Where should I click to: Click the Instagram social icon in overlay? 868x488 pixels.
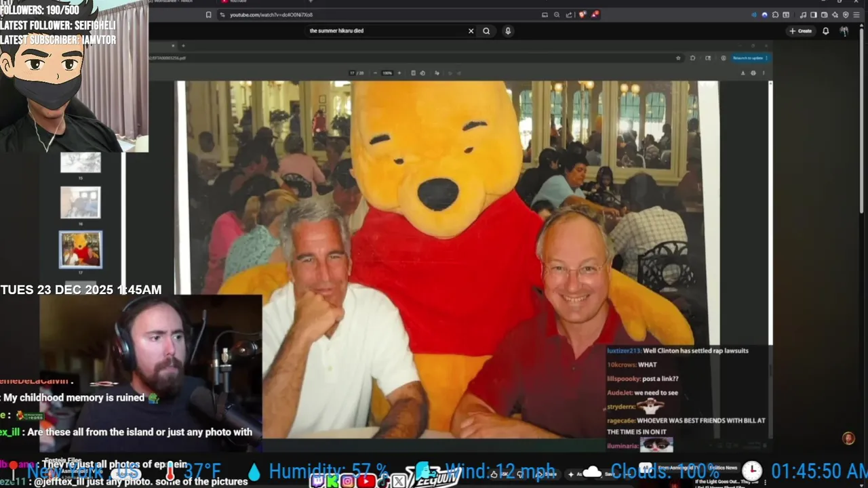coord(348,481)
